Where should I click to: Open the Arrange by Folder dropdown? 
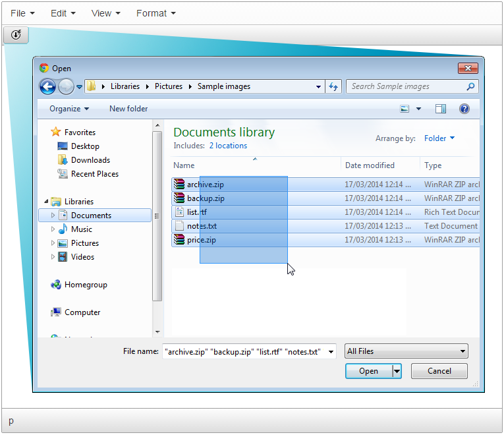(x=439, y=138)
